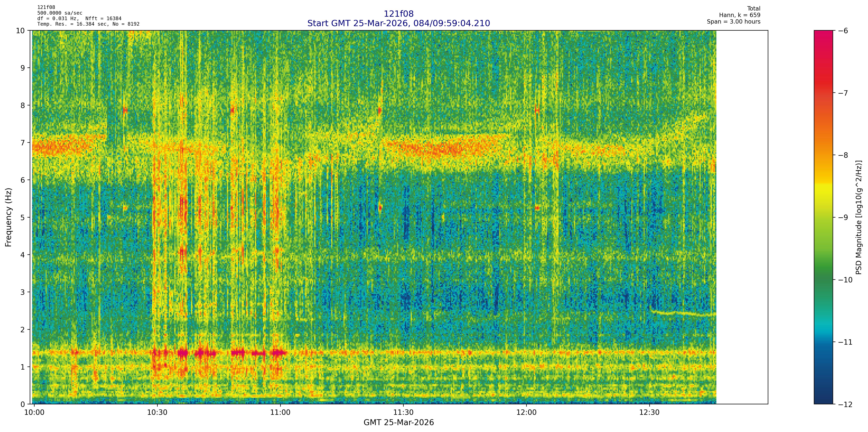Click the Start GMT timestamp subtitle
This screenshot has width=868, height=432.
click(x=399, y=23)
